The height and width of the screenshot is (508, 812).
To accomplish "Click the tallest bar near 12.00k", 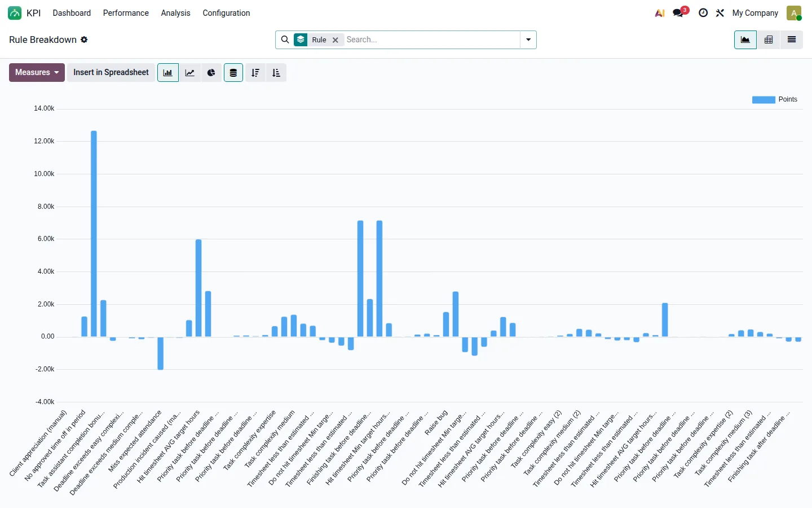I will point(94,234).
